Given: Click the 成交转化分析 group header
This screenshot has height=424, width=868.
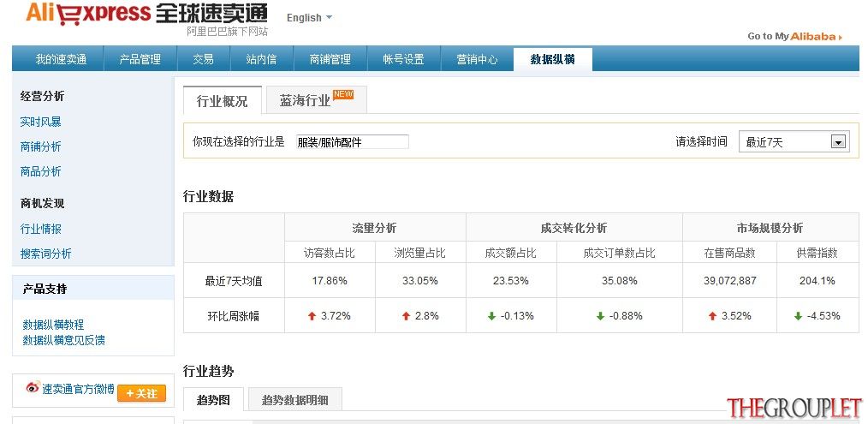Looking at the screenshot, I should click(x=574, y=228).
